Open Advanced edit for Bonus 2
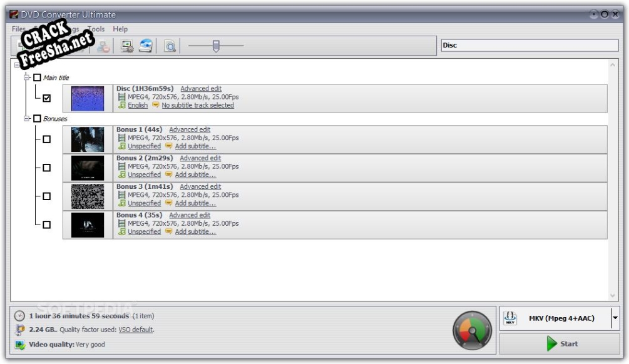Image resolution: width=629 pixels, height=364 pixels. click(x=200, y=158)
